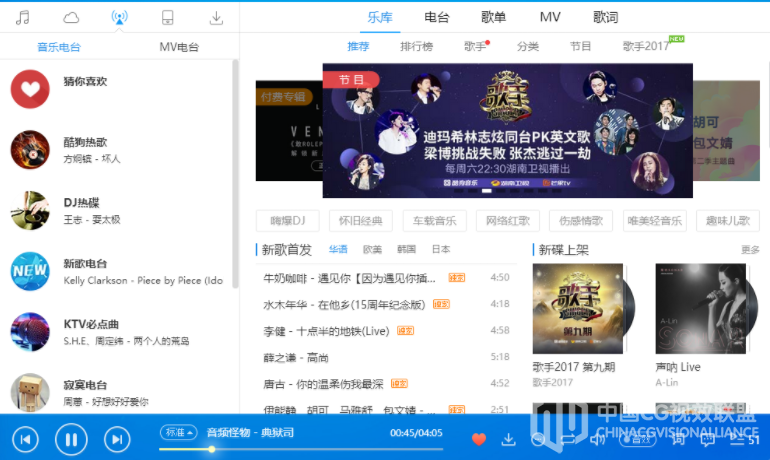Select the radio broadcast icon tab
This screenshot has width=770, height=460.
pos(119,18)
